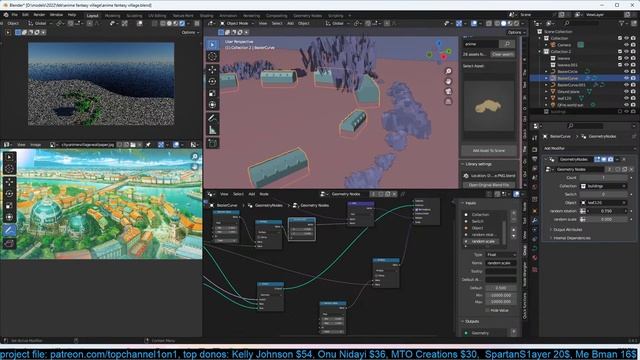Click Add Asset To Scene button
Screen dimensions: 640x360
point(489,151)
